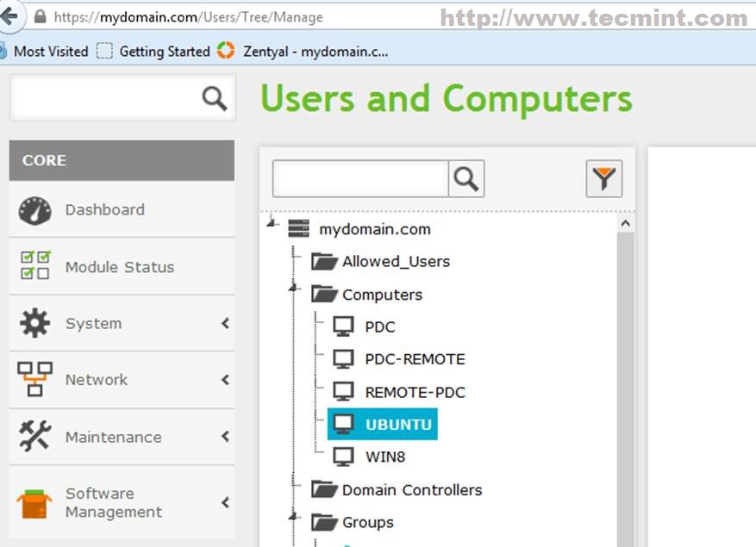
Task: Open the tree filter funnel button
Action: point(604,179)
